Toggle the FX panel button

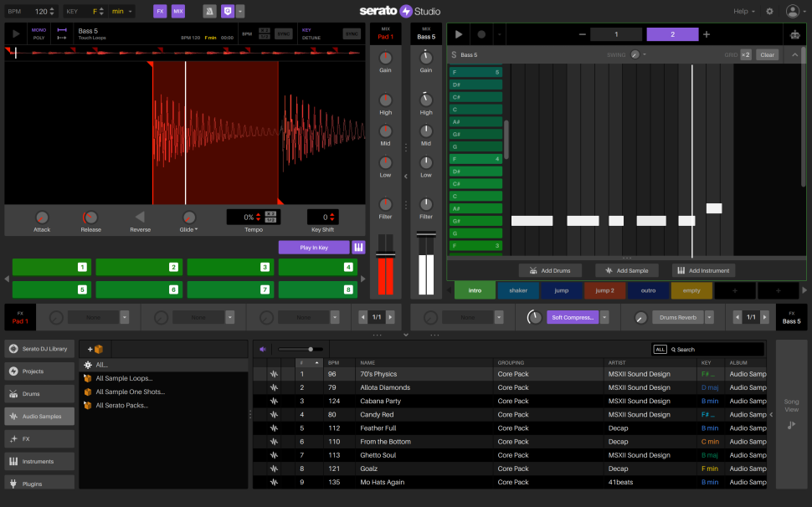click(x=160, y=11)
